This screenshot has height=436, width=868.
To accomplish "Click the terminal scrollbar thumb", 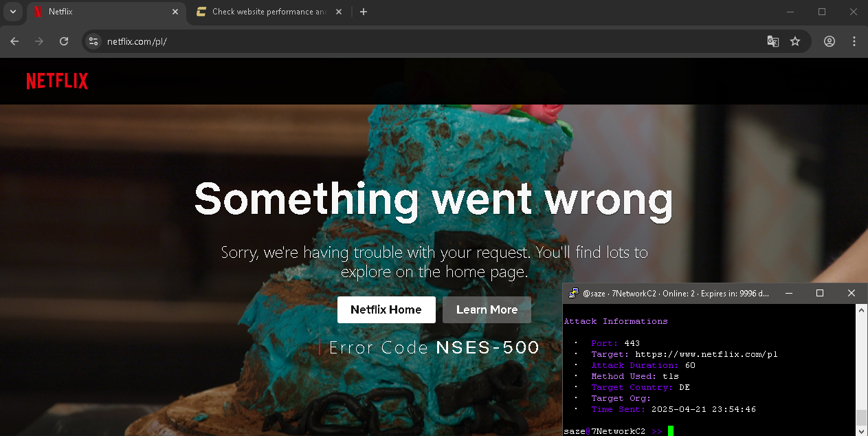I will point(861,417).
